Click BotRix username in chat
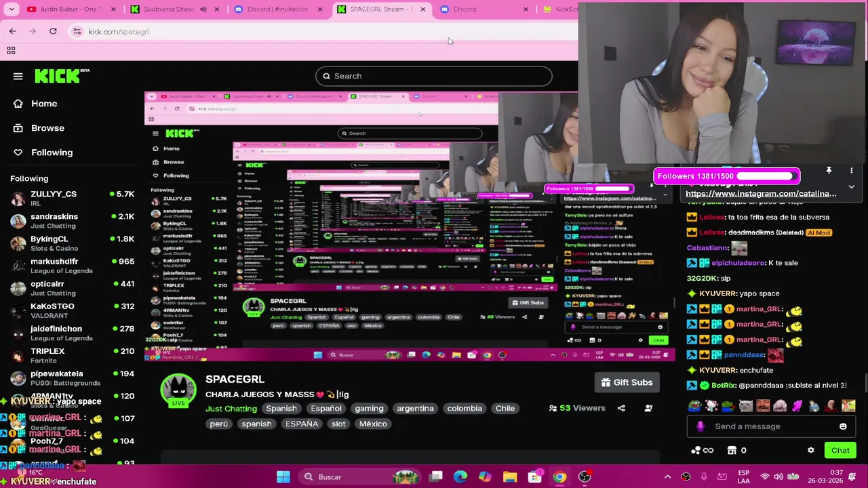The image size is (868, 488). pos(724,386)
